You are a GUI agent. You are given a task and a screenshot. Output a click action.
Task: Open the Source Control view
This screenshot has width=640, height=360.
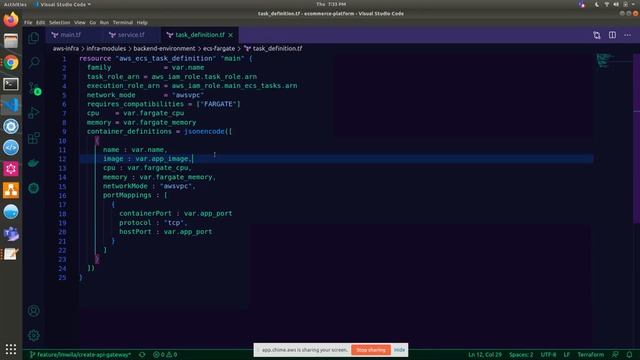33,88
